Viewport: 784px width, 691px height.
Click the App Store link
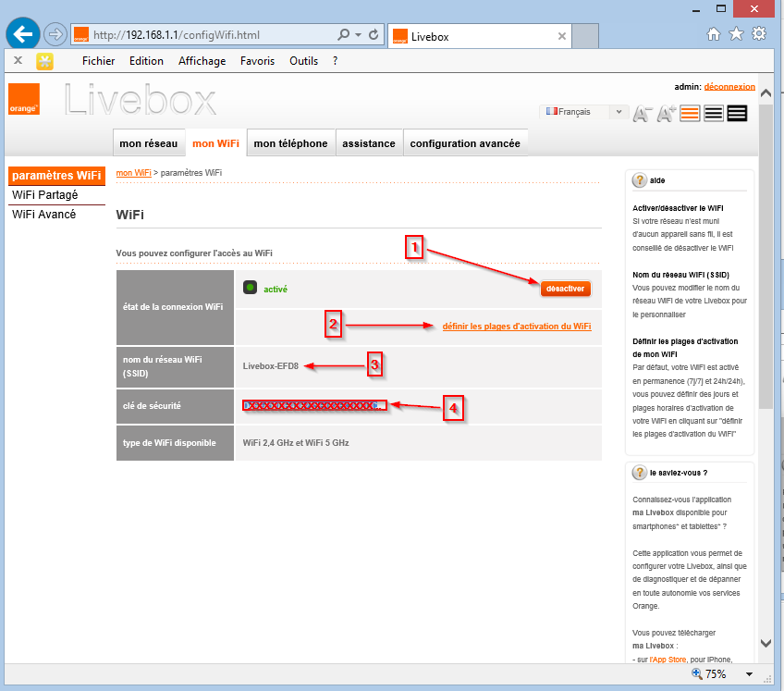coord(668,660)
